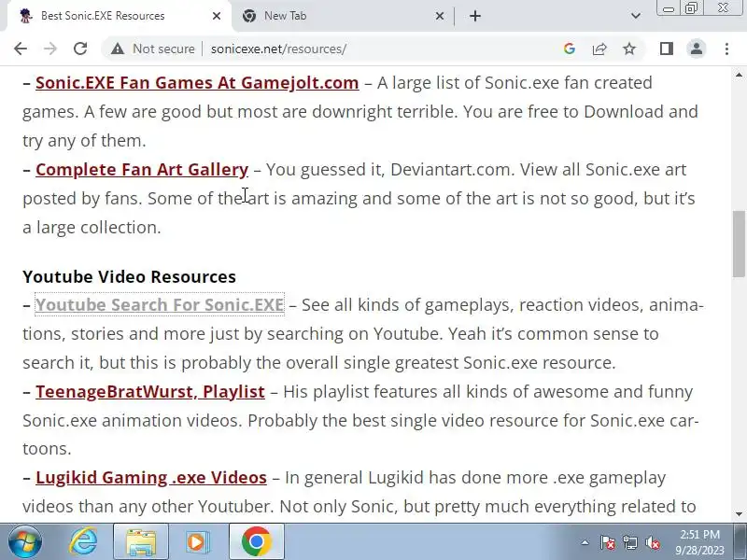Click the page scrollbar thumb
This screenshot has width=747, height=560.
click(739, 244)
